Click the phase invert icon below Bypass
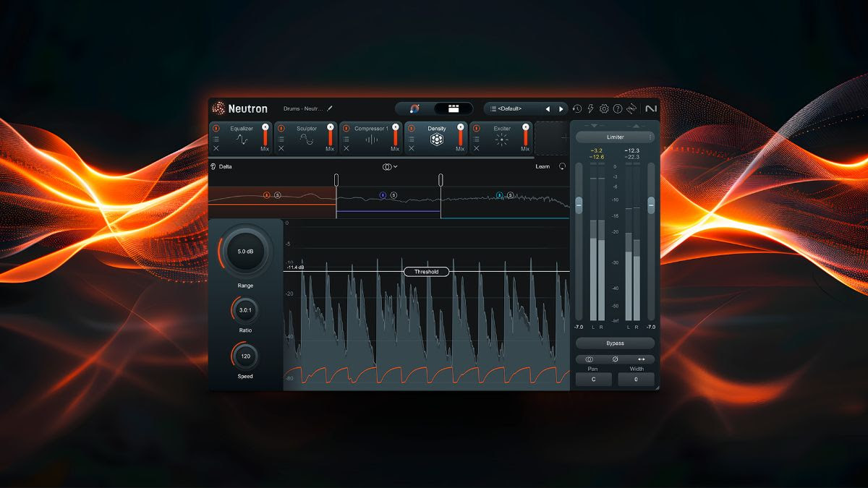The image size is (868, 488). (x=616, y=359)
